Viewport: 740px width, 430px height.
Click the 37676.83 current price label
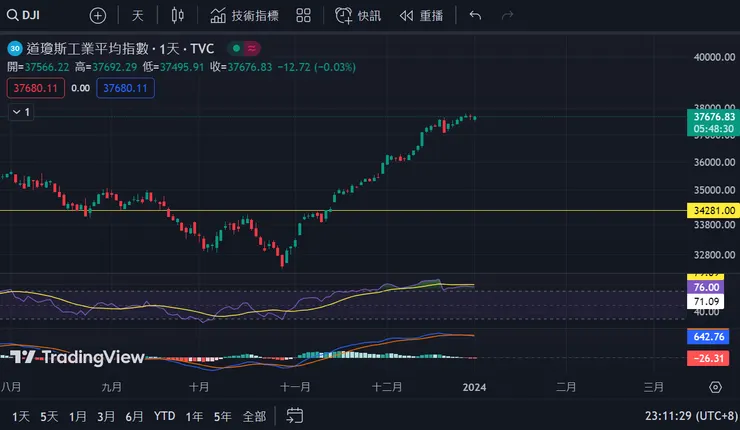[x=714, y=117]
